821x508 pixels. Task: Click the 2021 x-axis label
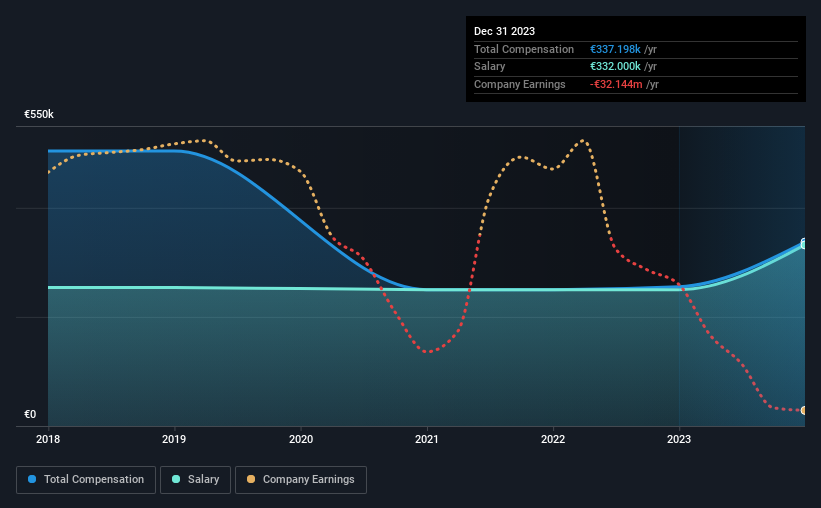[x=427, y=439]
